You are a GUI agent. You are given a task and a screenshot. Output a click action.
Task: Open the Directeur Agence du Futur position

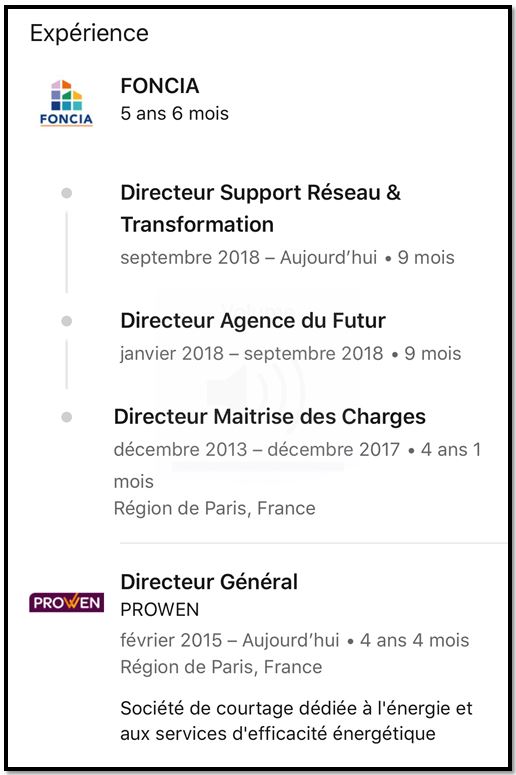pyautogui.click(x=253, y=320)
